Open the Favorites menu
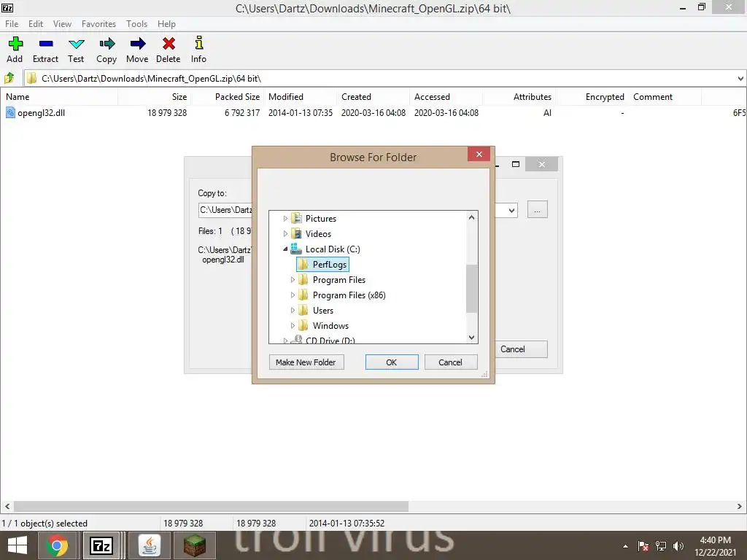Screen dimensions: 747x560 98,24
